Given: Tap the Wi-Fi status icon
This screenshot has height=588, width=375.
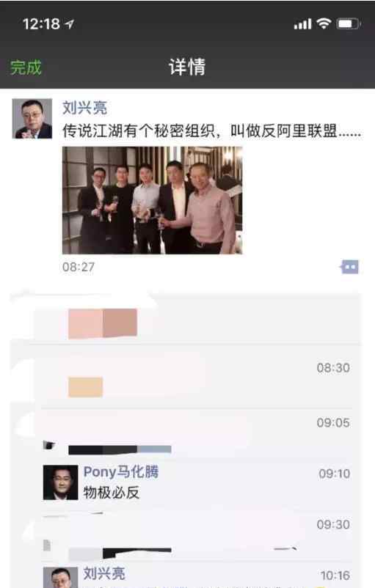Looking at the screenshot, I should pos(323,23).
